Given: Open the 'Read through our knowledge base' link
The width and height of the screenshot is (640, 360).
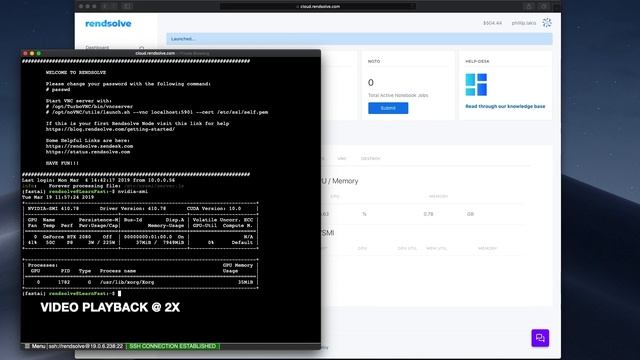Looking at the screenshot, I should pyautogui.click(x=505, y=107).
